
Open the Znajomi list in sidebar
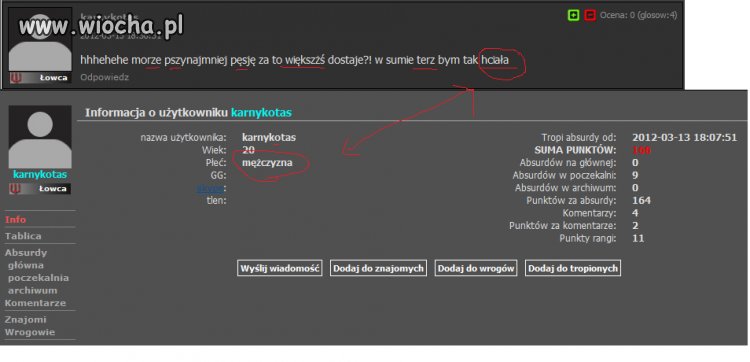[x=26, y=319]
